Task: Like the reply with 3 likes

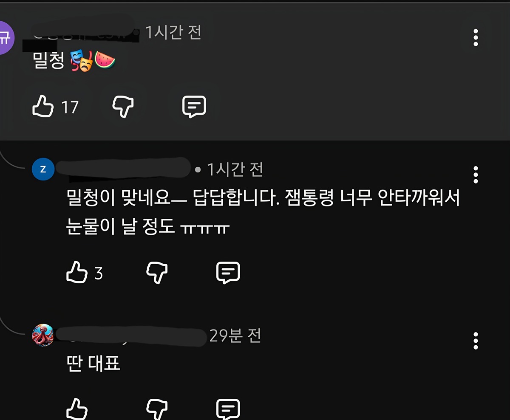Action: coord(77,273)
